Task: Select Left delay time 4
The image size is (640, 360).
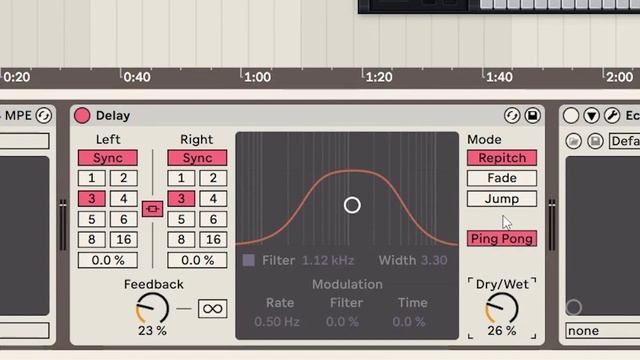Action: point(124,199)
